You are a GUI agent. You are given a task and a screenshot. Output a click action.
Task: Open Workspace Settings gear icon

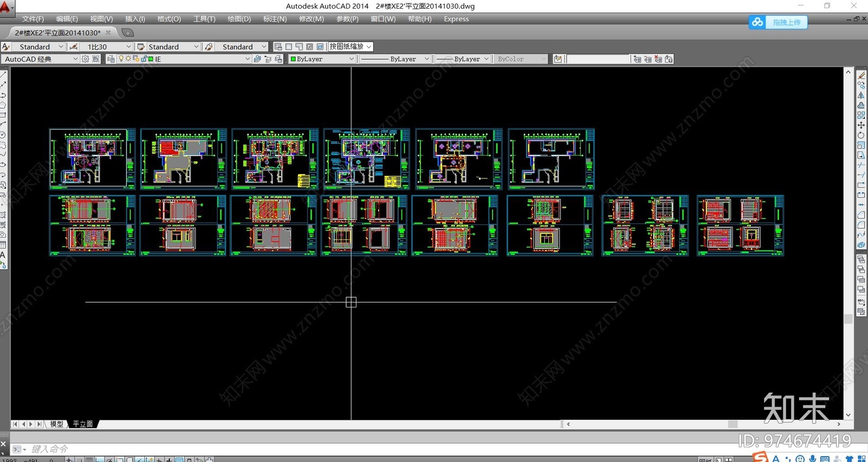pyautogui.click(x=85, y=59)
